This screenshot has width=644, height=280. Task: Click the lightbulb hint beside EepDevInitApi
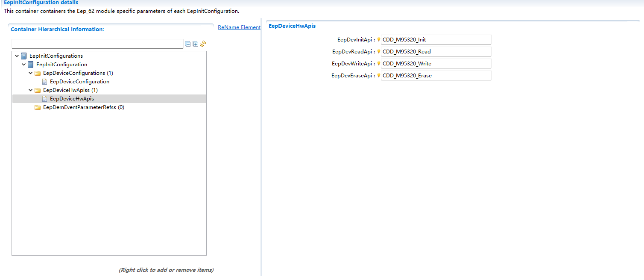pyautogui.click(x=378, y=40)
